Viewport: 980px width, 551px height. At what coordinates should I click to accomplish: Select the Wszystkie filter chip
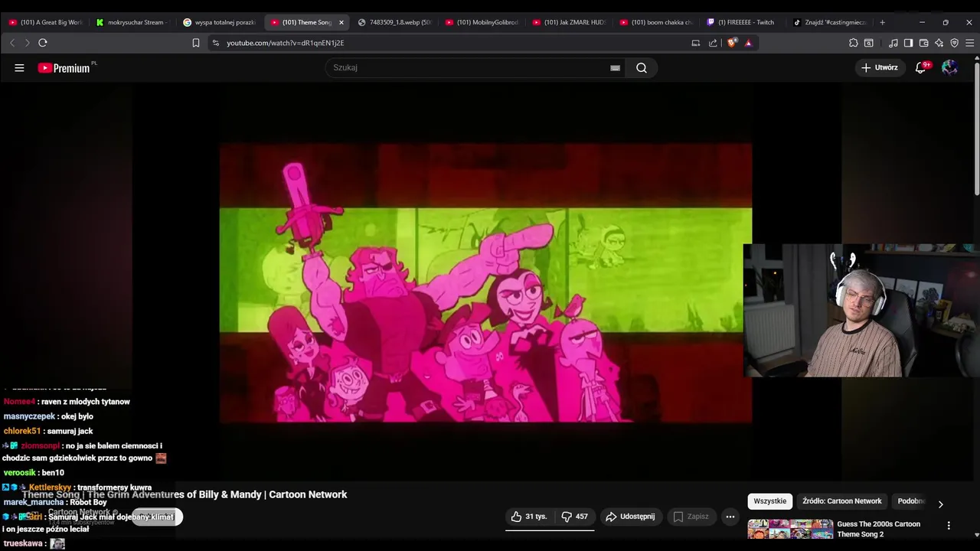[769, 501]
